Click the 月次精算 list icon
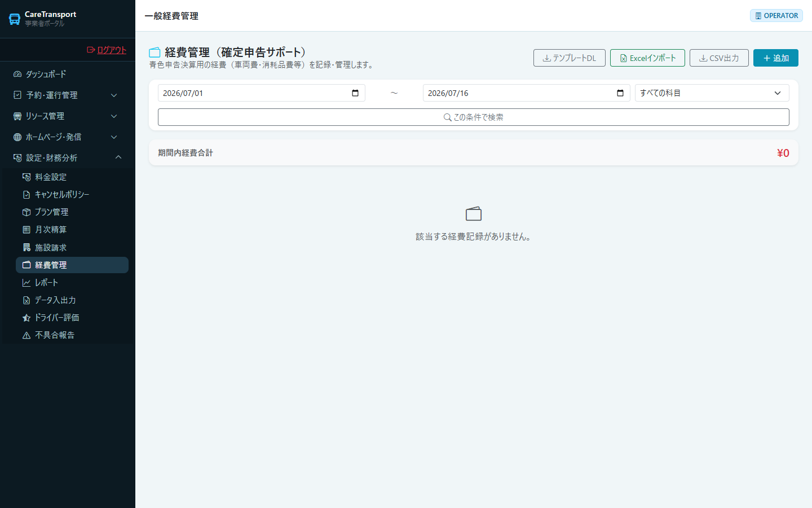Image resolution: width=812 pixels, height=508 pixels. click(27, 229)
